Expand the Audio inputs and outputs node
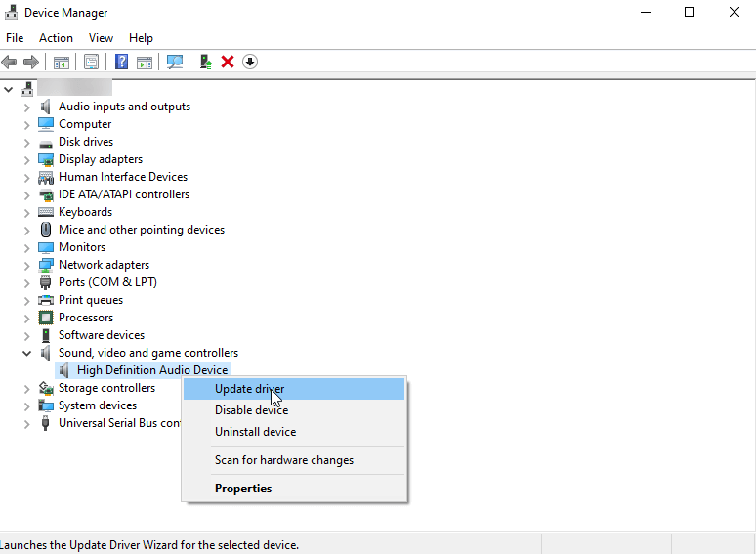 click(x=27, y=107)
